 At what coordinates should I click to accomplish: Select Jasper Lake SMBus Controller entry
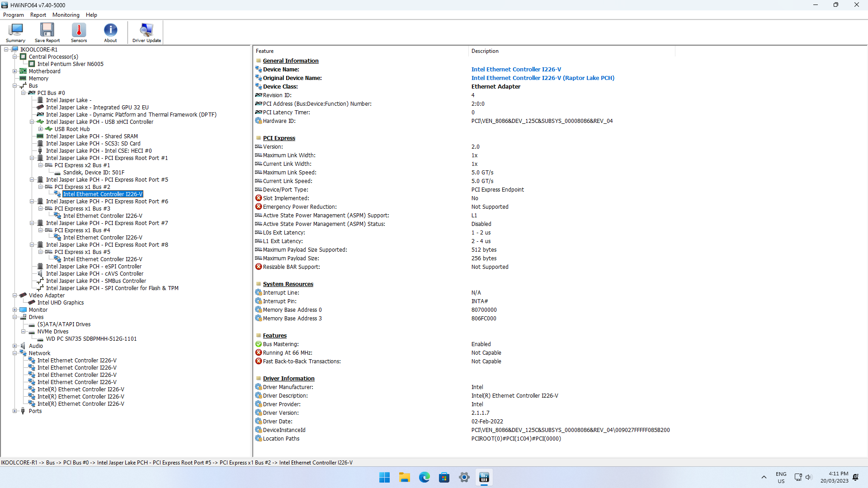point(96,281)
